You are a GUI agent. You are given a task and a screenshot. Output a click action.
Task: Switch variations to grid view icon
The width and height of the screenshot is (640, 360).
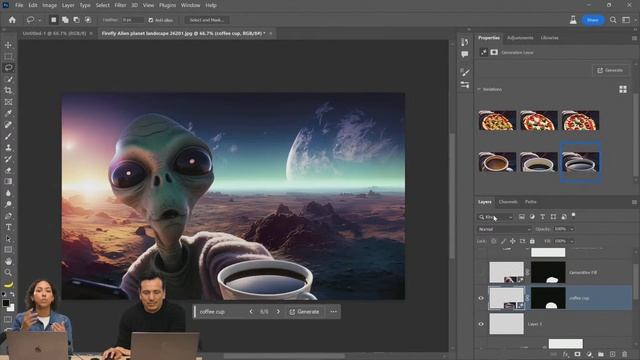[x=623, y=89]
